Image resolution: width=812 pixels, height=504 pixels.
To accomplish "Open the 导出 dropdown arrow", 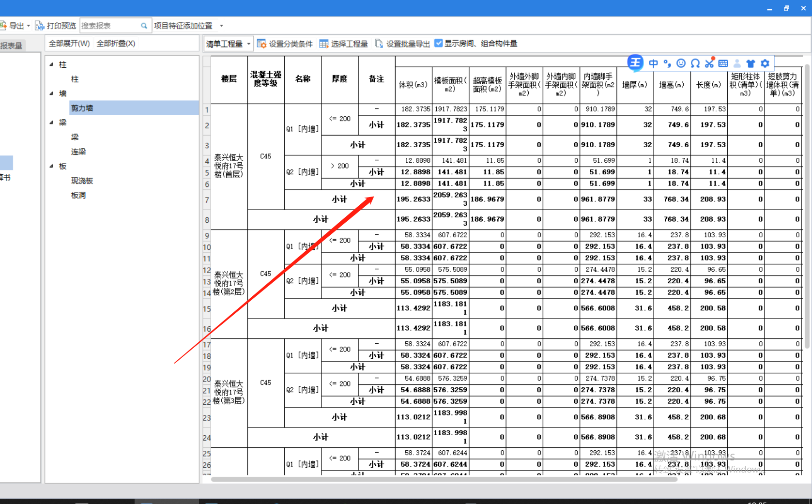I will point(29,26).
